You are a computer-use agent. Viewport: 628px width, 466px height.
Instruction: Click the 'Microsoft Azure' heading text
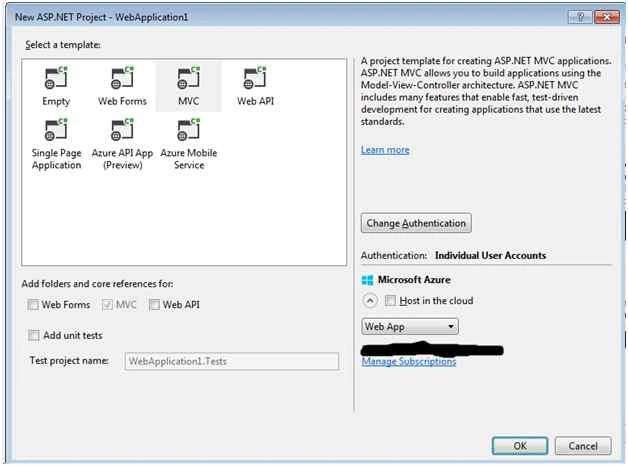pos(414,279)
